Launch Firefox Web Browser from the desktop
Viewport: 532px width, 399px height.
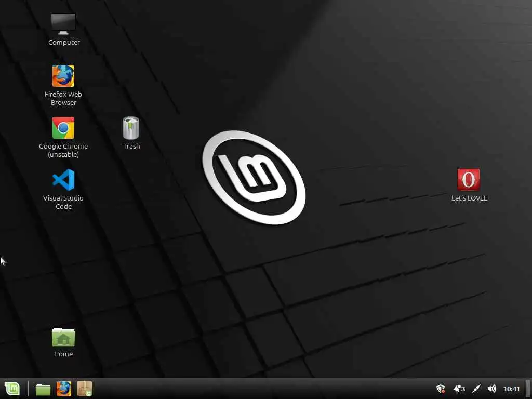click(x=63, y=76)
